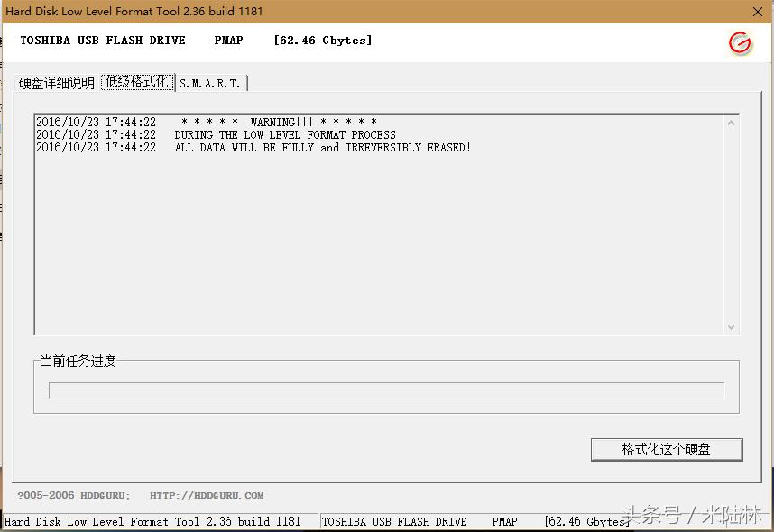Click the 当前任务进度 progress bar
This screenshot has height=532, width=774.
386,390
